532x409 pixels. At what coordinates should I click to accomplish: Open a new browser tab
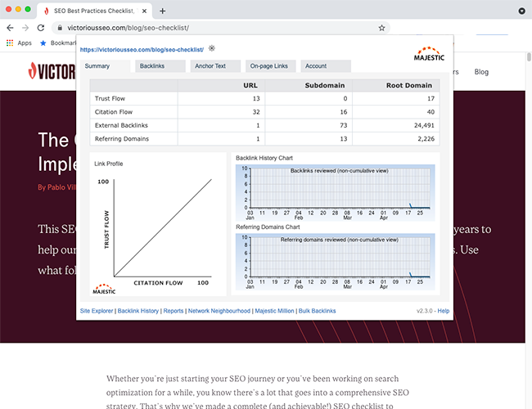[x=162, y=11]
